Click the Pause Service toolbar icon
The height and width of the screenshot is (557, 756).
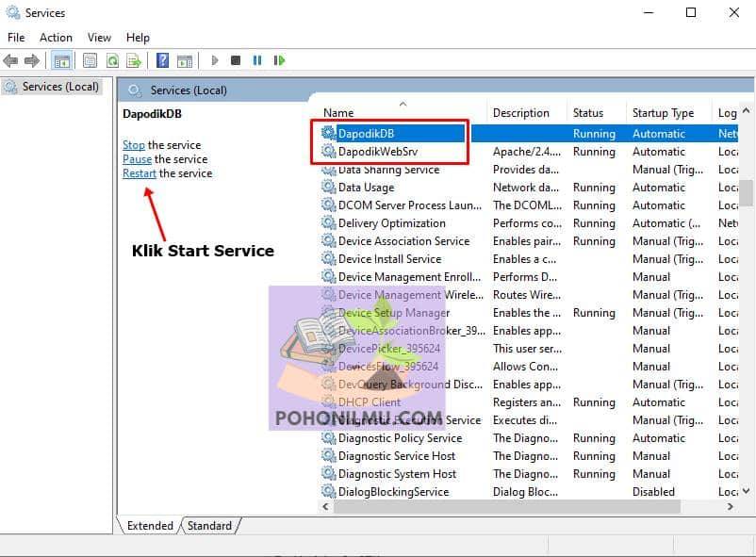click(x=257, y=60)
